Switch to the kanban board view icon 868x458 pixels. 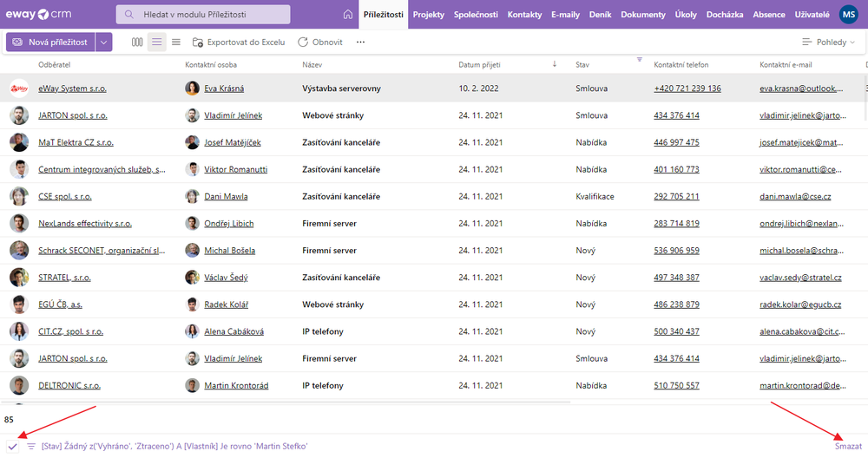pos(137,42)
